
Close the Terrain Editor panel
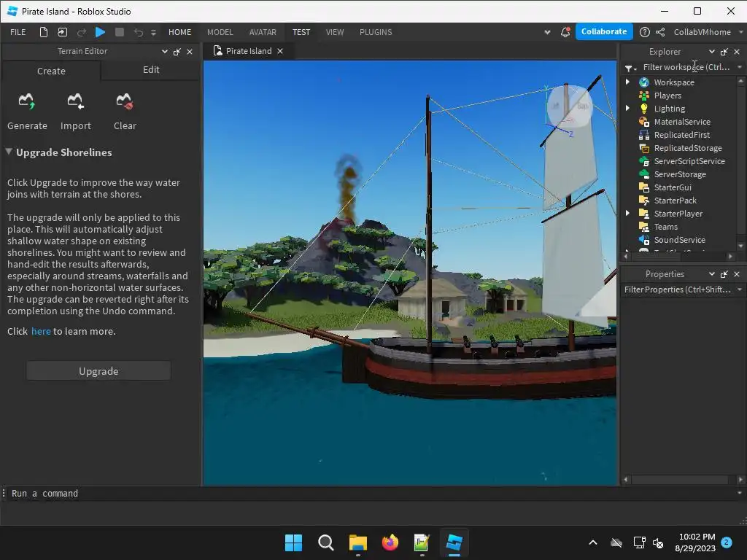tap(190, 52)
